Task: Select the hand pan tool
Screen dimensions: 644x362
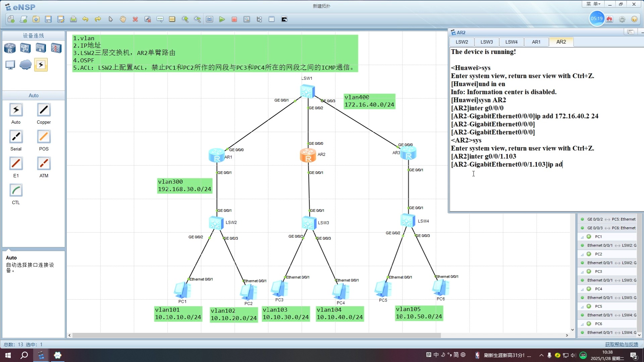Action: coord(123,19)
